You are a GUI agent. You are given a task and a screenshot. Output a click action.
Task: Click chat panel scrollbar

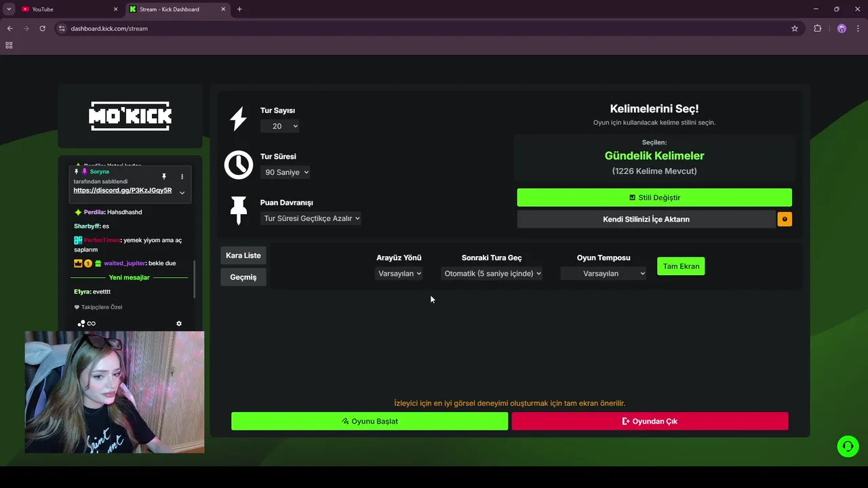coord(194,279)
